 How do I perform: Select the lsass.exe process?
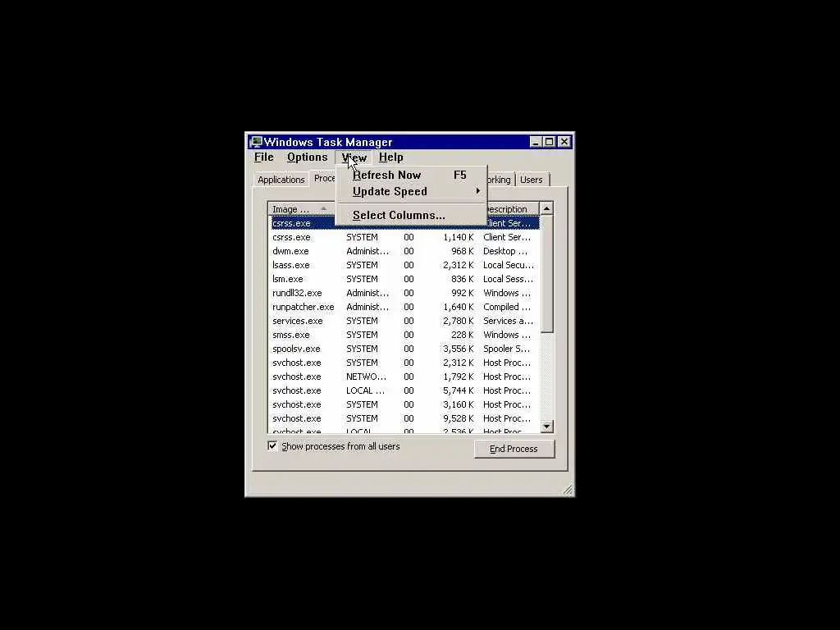click(405, 265)
